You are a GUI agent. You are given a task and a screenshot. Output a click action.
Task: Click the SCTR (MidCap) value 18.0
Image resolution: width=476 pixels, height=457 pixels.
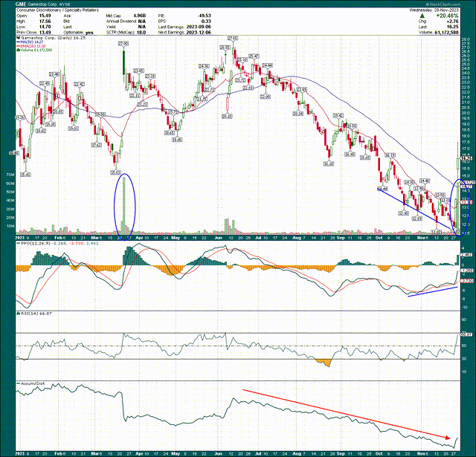(141, 32)
